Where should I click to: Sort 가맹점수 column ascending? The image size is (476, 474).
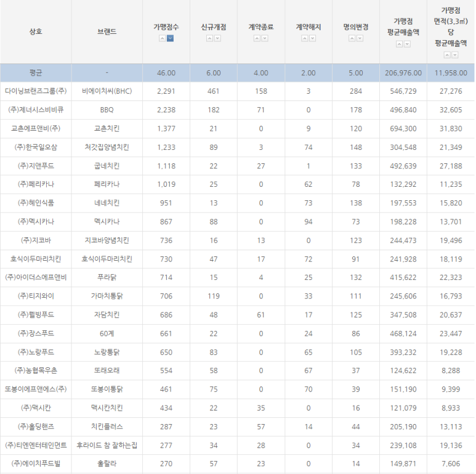coord(162,38)
